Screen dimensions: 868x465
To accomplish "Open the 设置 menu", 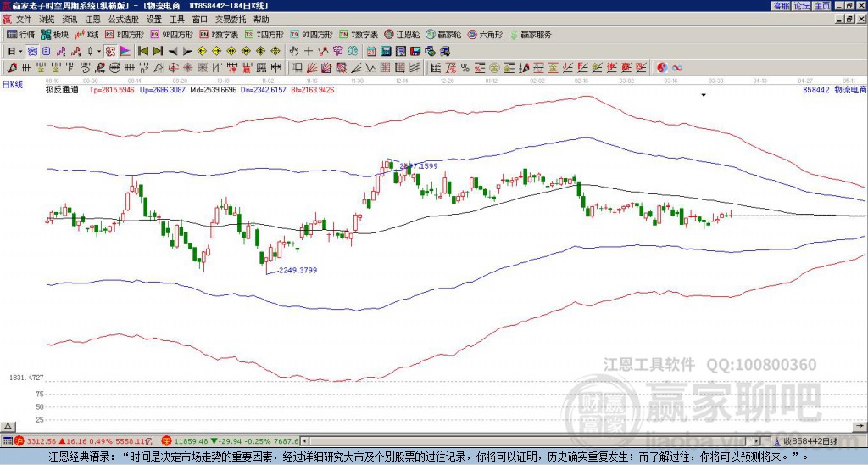I will pyautogui.click(x=154, y=20).
